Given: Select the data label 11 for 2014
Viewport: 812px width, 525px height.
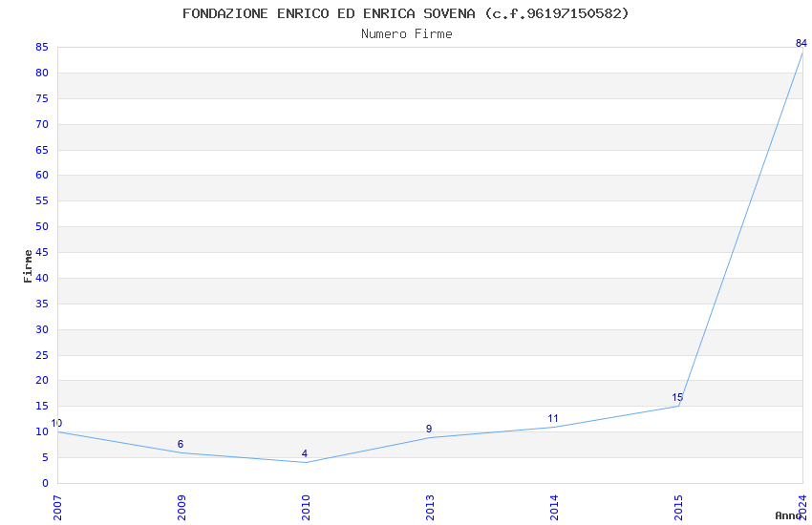Looking at the screenshot, I should tap(553, 418).
